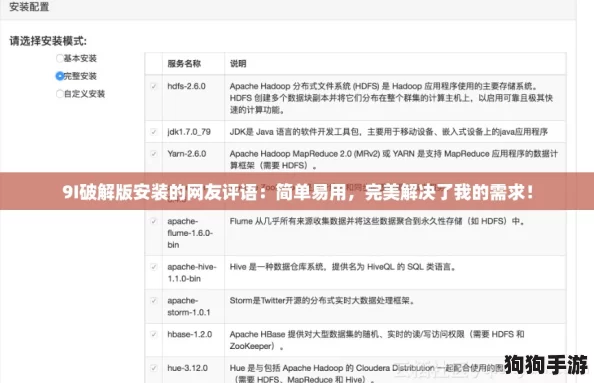Click the Hive HiveQL description text

click(x=343, y=267)
